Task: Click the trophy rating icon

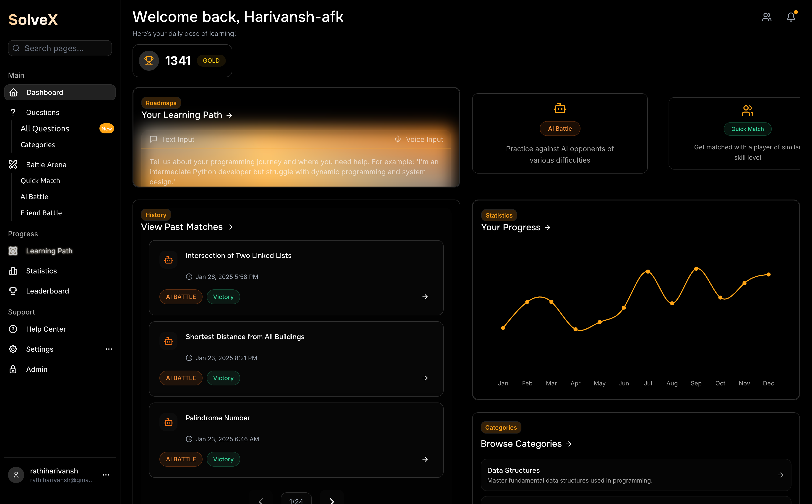Action: tap(149, 61)
